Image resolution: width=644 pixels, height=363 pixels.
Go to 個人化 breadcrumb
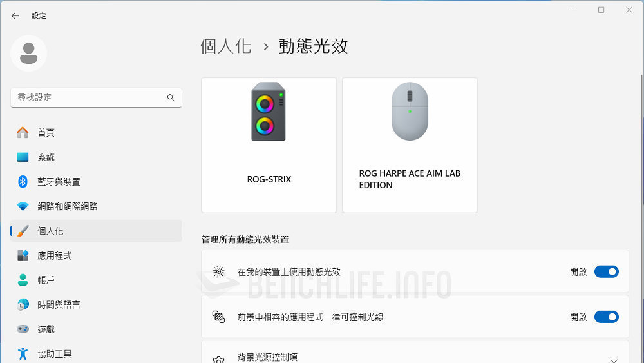pyautogui.click(x=226, y=46)
